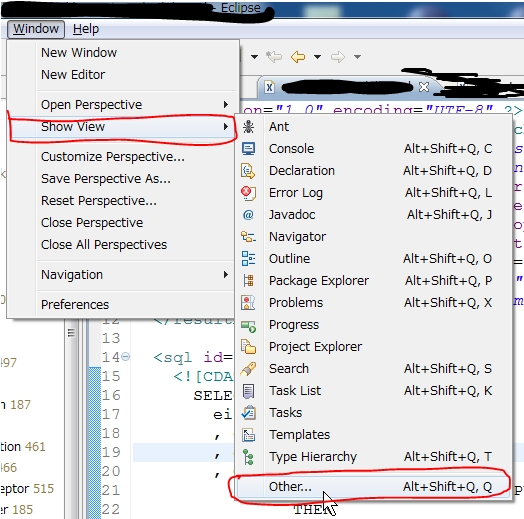524x519 pixels.
Task: Choose New Editor menu item
Action: coord(73,75)
